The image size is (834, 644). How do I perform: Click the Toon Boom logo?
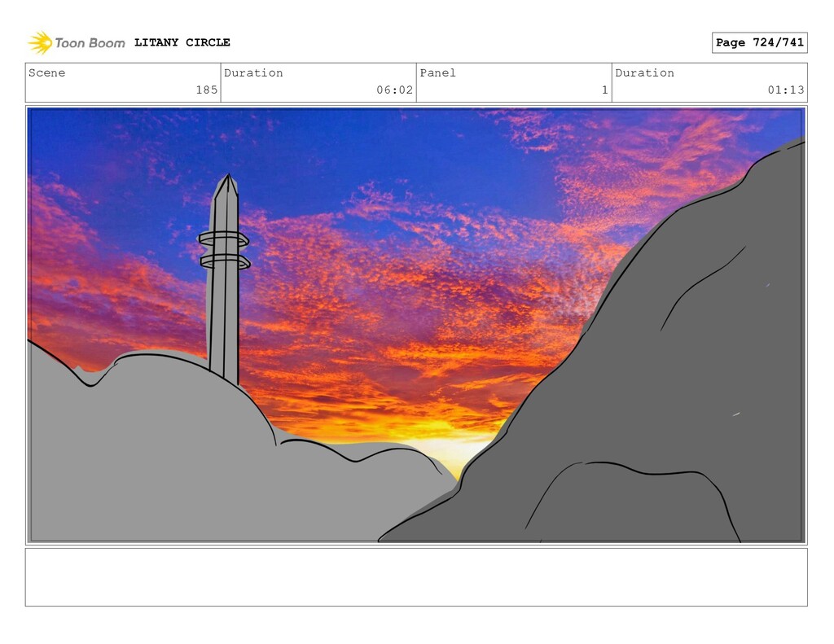pyautogui.click(x=76, y=42)
